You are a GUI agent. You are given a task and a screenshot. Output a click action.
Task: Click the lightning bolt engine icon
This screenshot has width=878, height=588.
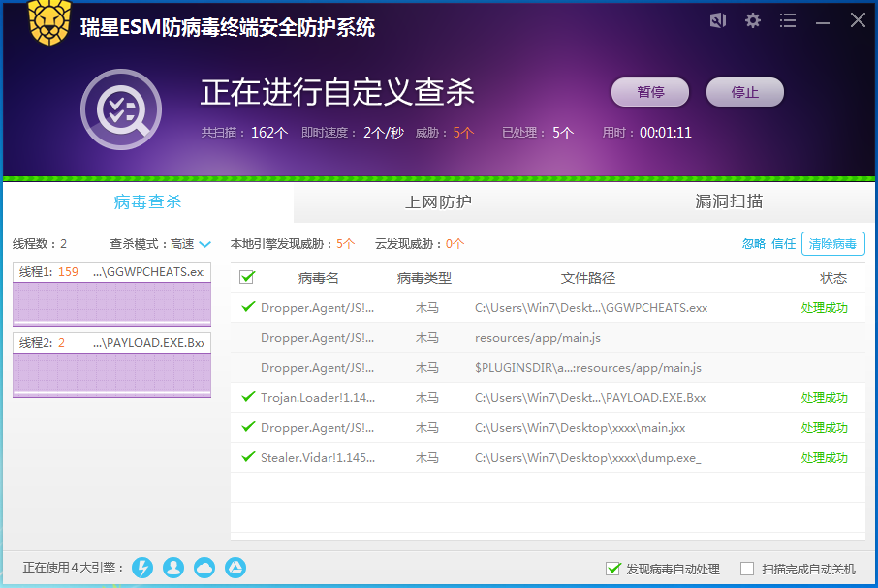click(142, 568)
